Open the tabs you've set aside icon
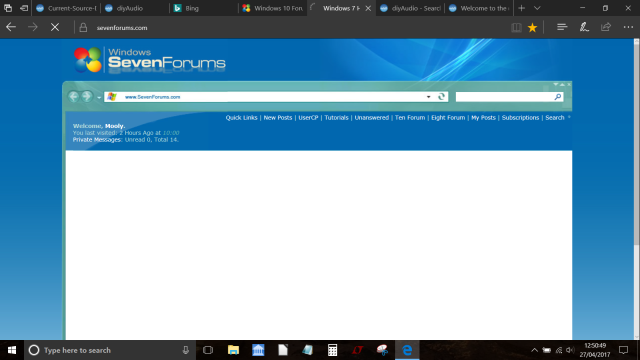 8,8
